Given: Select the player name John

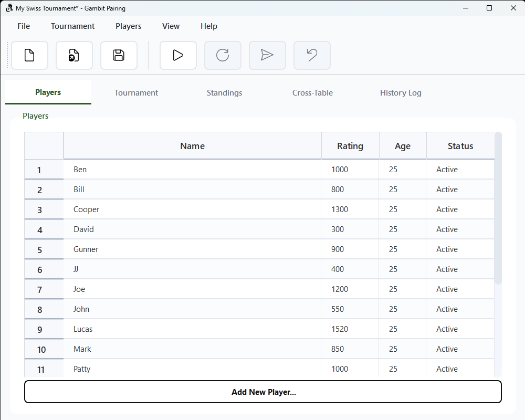Looking at the screenshot, I should coord(81,309).
